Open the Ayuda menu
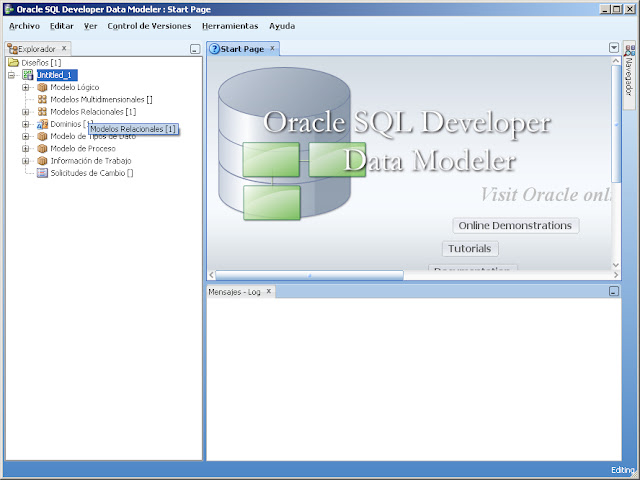Viewport: 640px width, 480px height. pyautogui.click(x=282, y=26)
